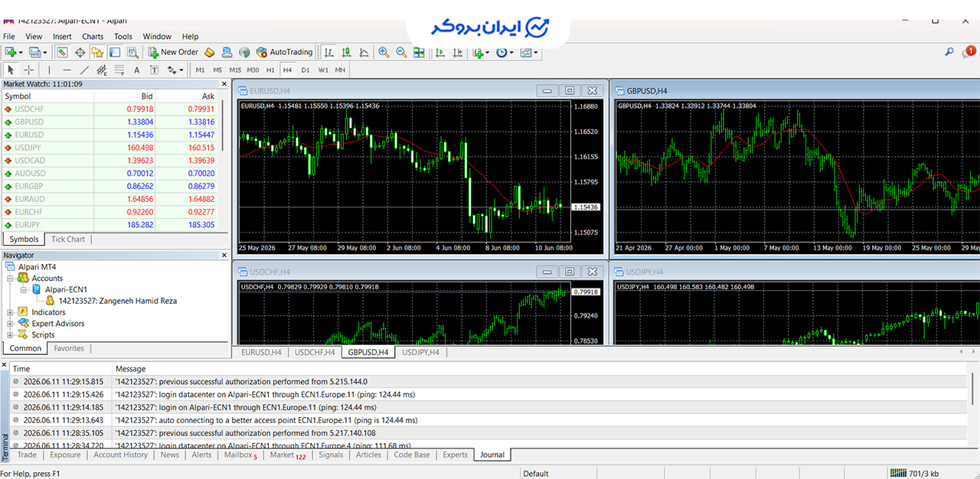Screen dimensions: 980x479
Task: Choose the trendline drawing tool
Action: point(85,70)
